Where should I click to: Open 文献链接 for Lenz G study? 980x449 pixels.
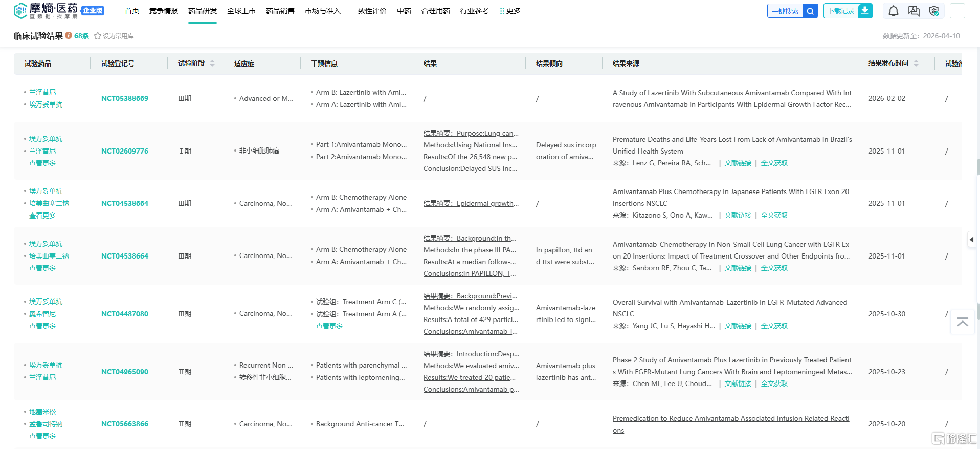tap(738, 163)
